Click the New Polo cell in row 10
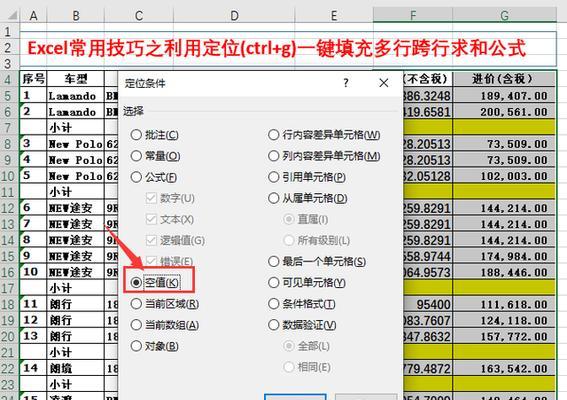Image resolution: width=567 pixels, height=400 pixels. 76,176
